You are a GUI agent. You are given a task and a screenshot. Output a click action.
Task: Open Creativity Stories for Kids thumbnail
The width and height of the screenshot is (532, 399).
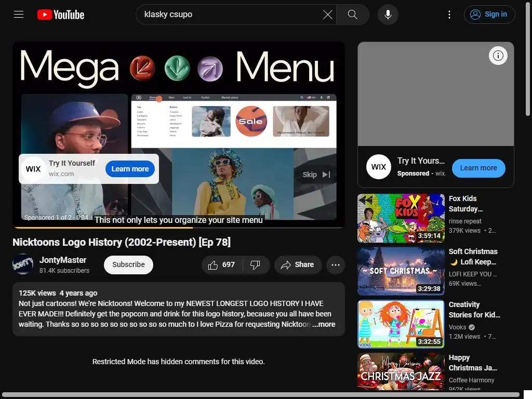tap(401, 324)
